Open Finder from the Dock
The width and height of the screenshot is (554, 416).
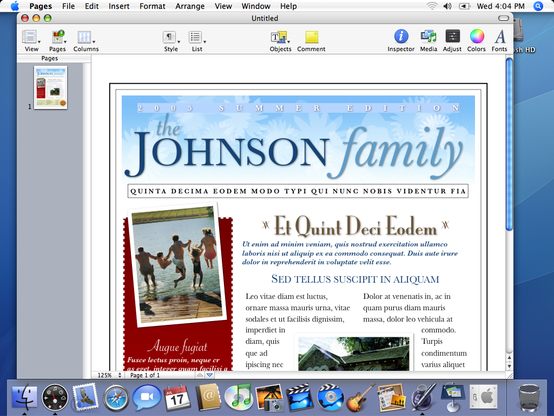click(x=24, y=397)
